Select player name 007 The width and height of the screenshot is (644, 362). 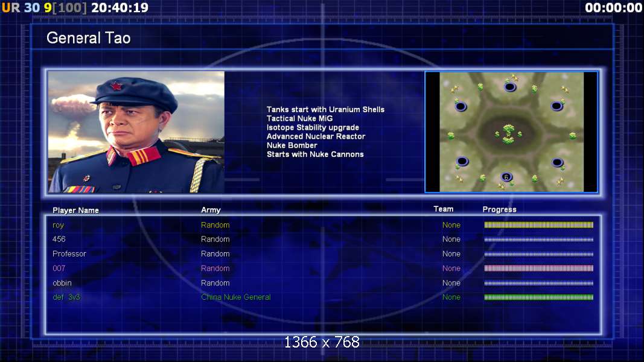[59, 268]
